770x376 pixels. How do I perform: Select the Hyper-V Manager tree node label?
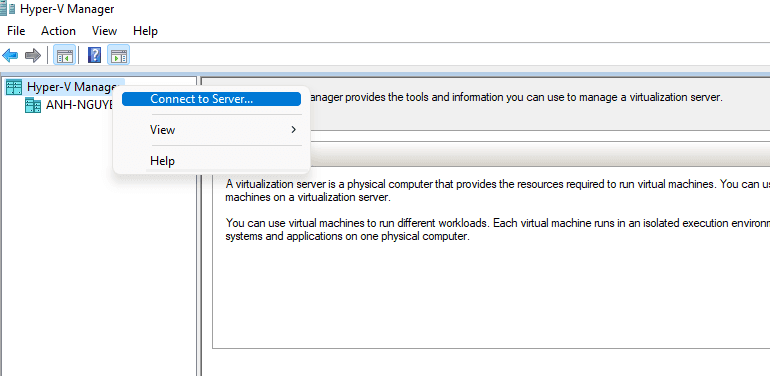71,87
